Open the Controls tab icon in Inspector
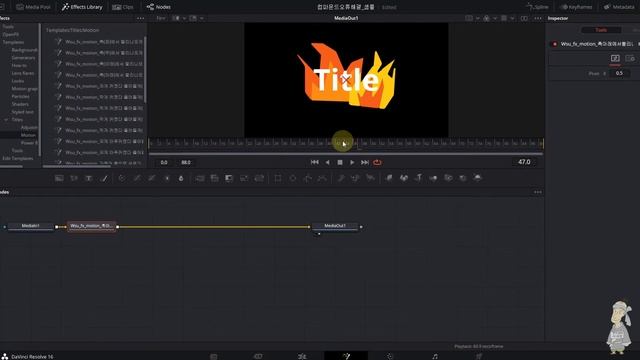The image size is (640, 360). pyautogui.click(x=615, y=58)
